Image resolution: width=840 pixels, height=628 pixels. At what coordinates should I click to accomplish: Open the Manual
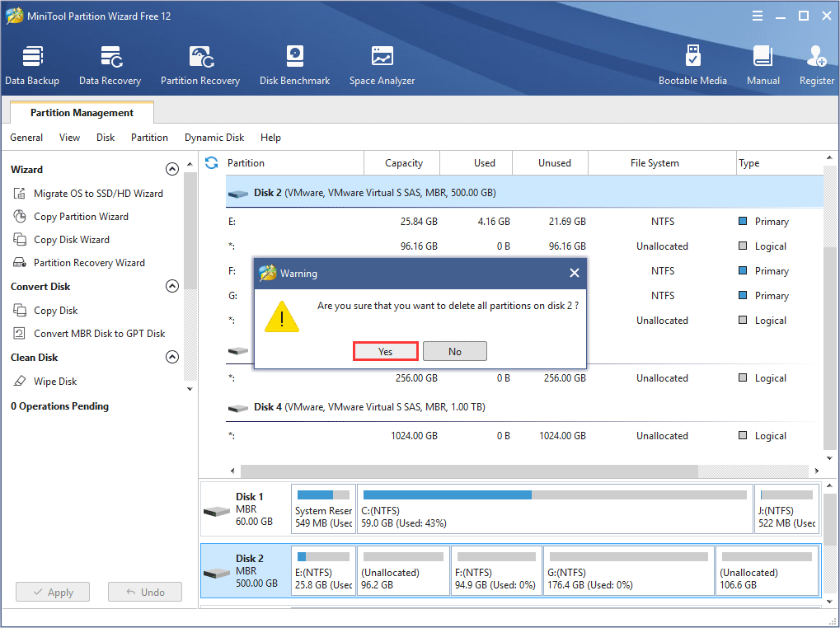point(763,65)
